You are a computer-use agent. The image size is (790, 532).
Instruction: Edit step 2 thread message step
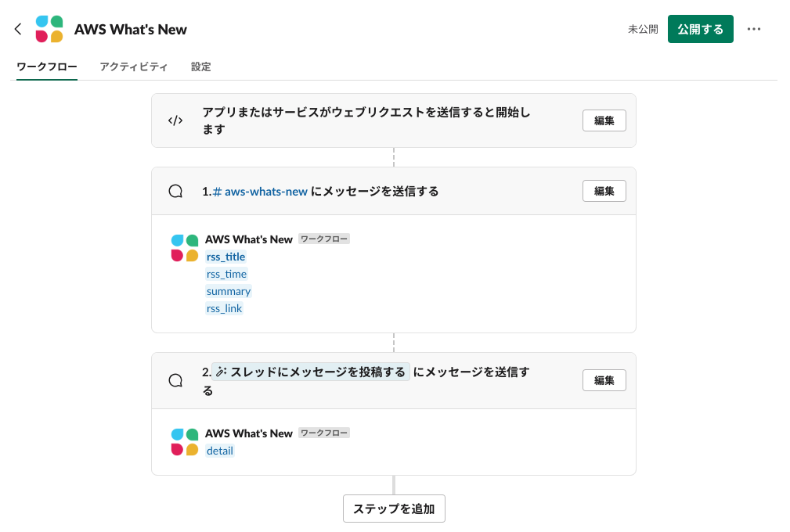[604, 380]
